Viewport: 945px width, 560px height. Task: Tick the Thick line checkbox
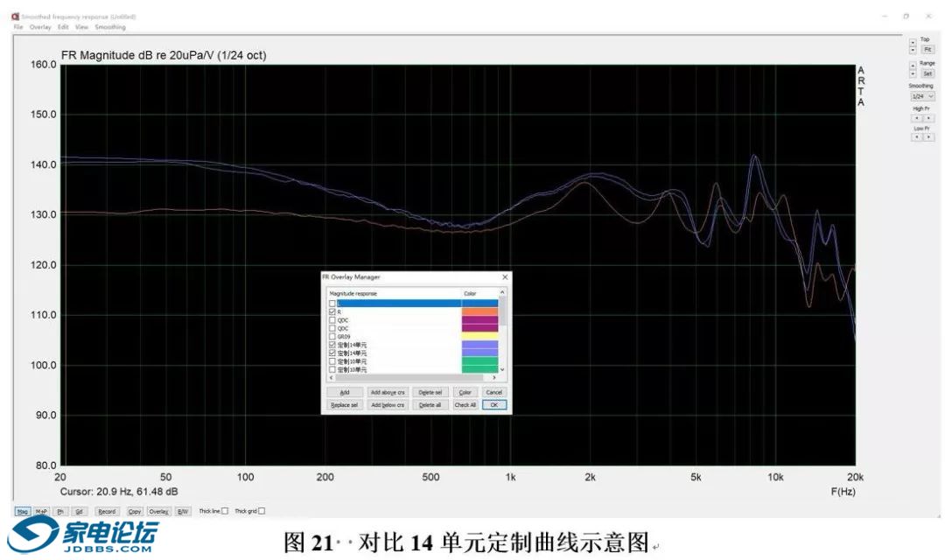pos(225,511)
